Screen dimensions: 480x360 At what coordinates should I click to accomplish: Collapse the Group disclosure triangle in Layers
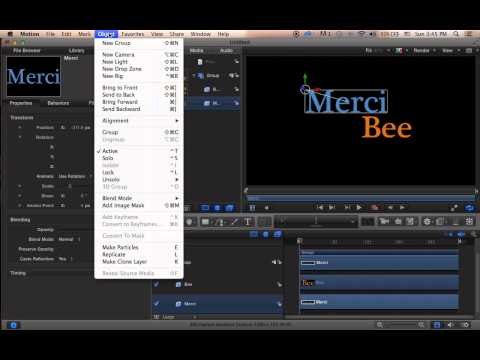click(194, 76)
